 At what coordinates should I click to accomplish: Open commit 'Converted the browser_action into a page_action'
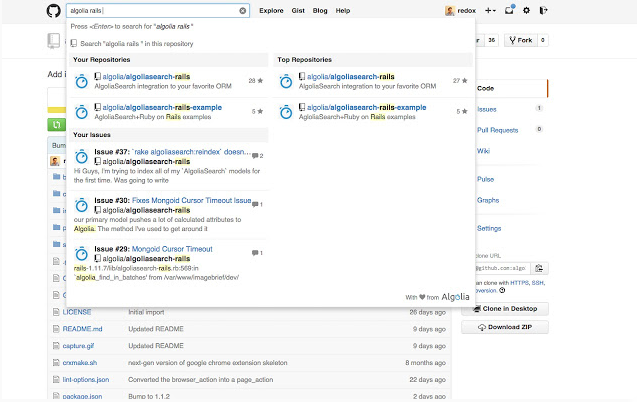click(201, 380)
